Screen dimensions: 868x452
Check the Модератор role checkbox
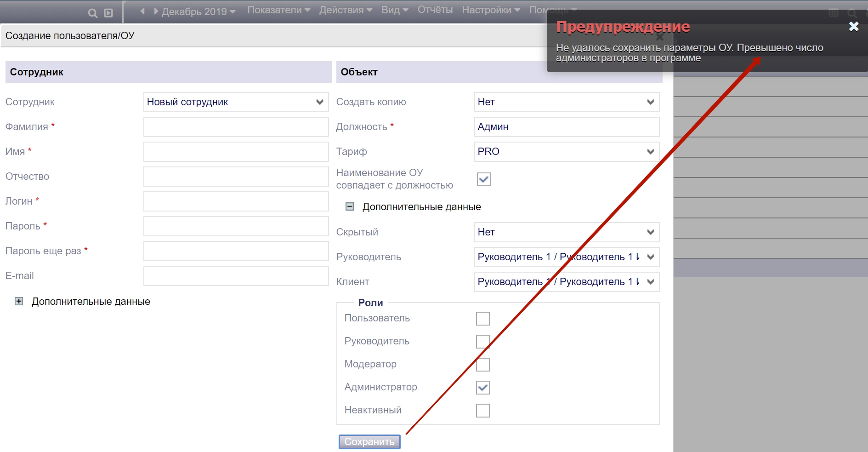[482, 365]
